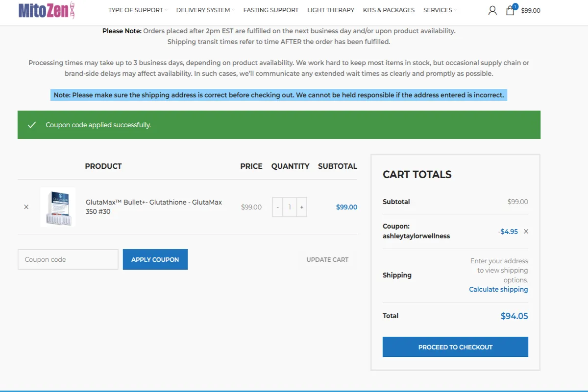
Task: Open the Services dropdown menu
Action: pyautogui.click(x=438, y=10)
